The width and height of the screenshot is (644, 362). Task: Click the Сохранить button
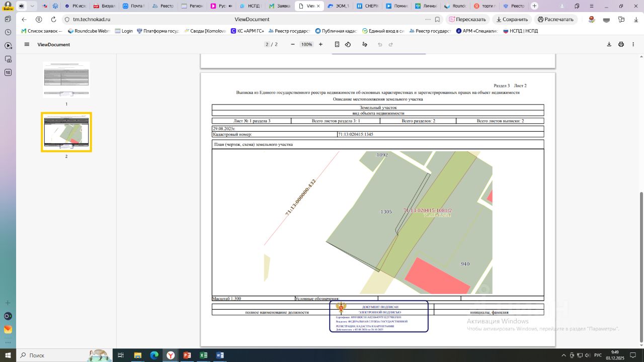512,19
